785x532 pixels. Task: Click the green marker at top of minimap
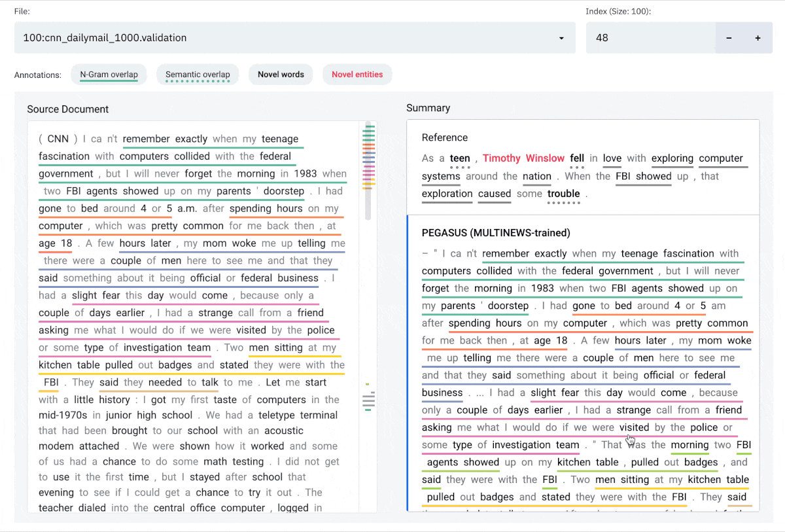pos(369,126)
